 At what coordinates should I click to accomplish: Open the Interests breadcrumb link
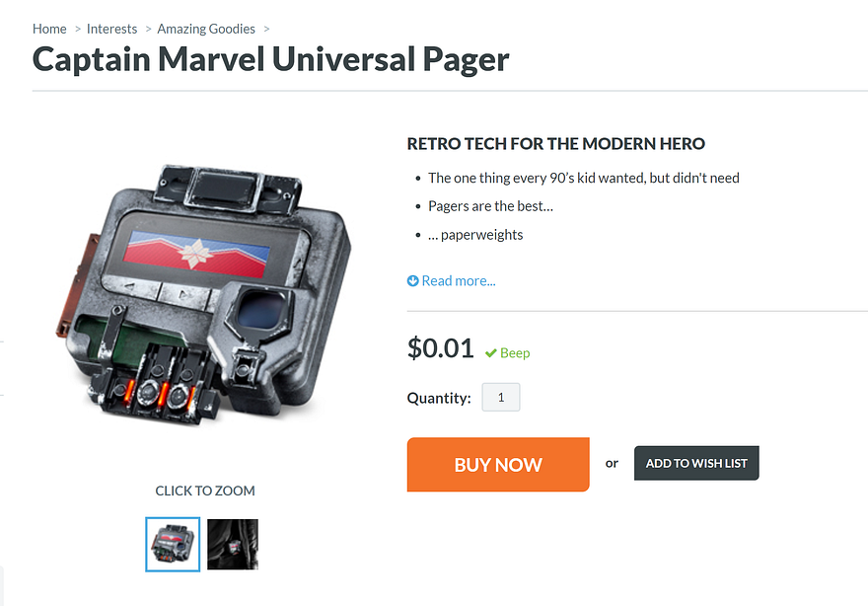coord(111,29)
